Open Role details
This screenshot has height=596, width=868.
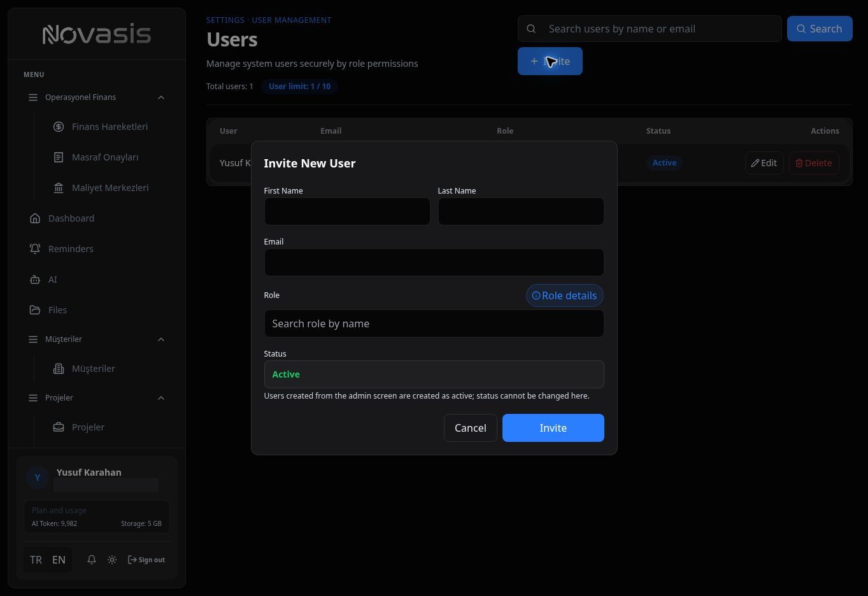[x=565, y=295]
